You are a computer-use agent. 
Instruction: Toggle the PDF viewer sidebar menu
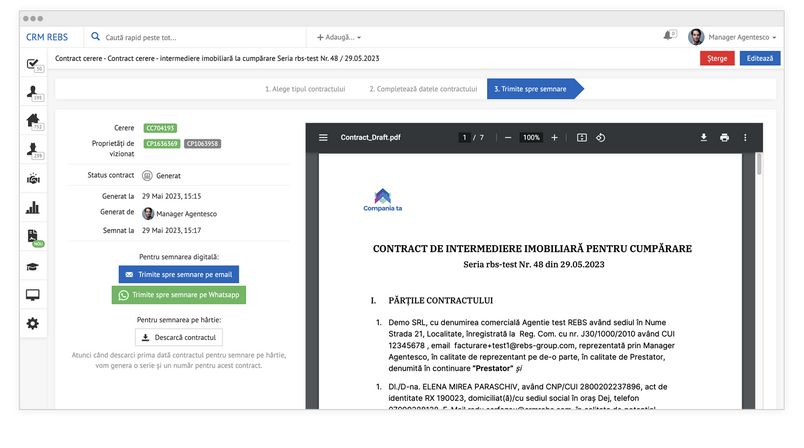pos(323,137)
